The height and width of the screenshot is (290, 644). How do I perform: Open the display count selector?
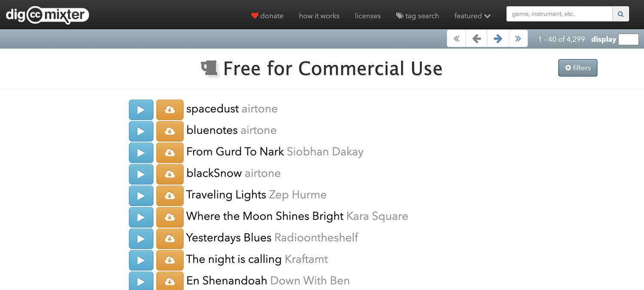click(628, 39)
